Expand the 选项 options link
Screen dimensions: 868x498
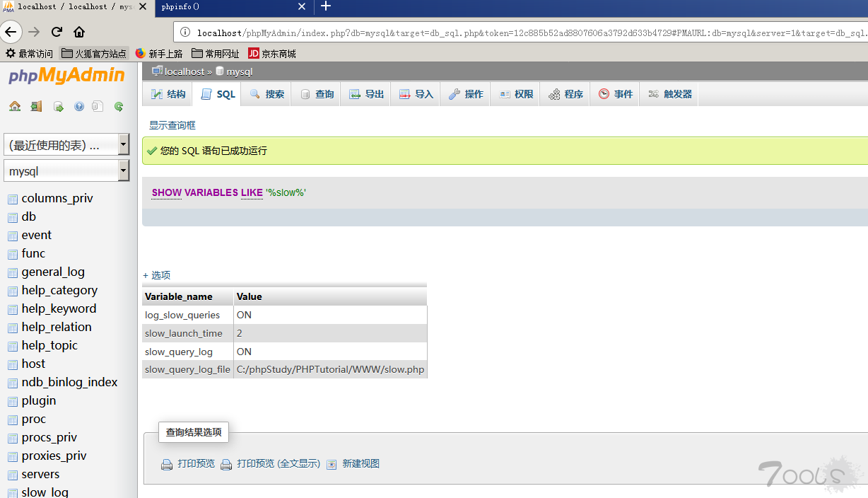pyautogui.click(x=157, y=275)
